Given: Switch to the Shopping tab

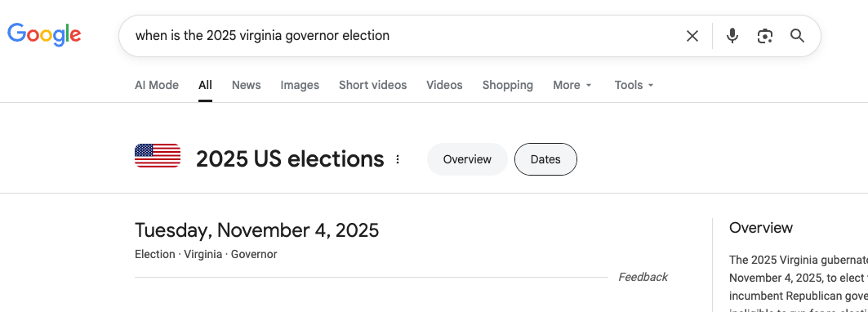Looking at the screenshot, I should 508,85.
